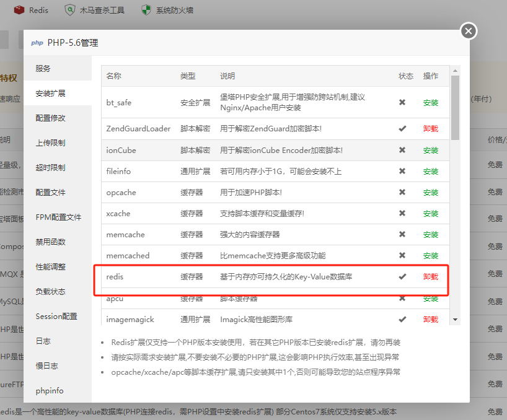Open the Session配置 tab

56,317
